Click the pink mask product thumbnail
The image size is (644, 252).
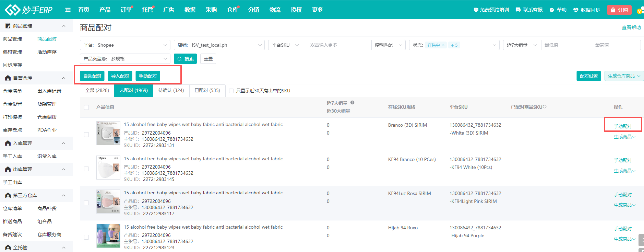tap(108, 202)
